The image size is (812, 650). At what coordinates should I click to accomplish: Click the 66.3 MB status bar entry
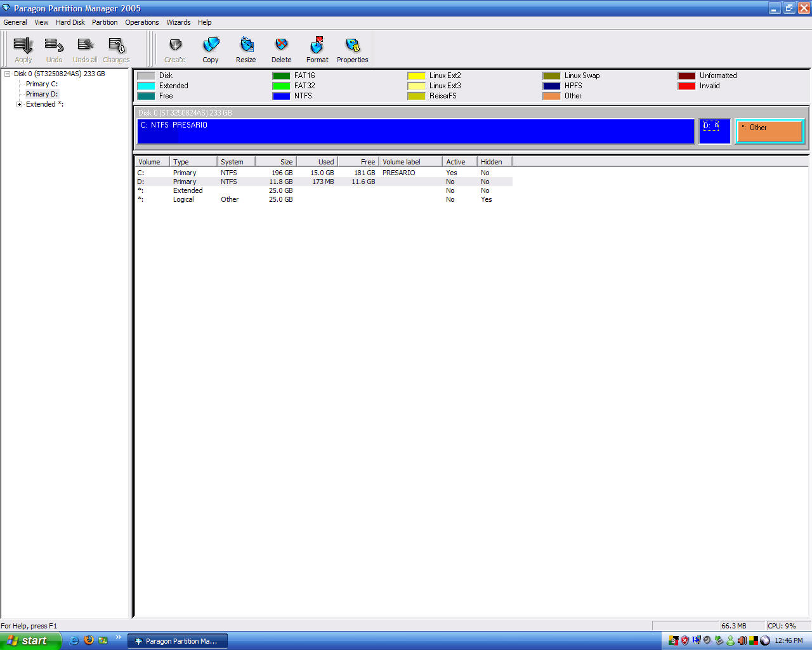point(742,626)
